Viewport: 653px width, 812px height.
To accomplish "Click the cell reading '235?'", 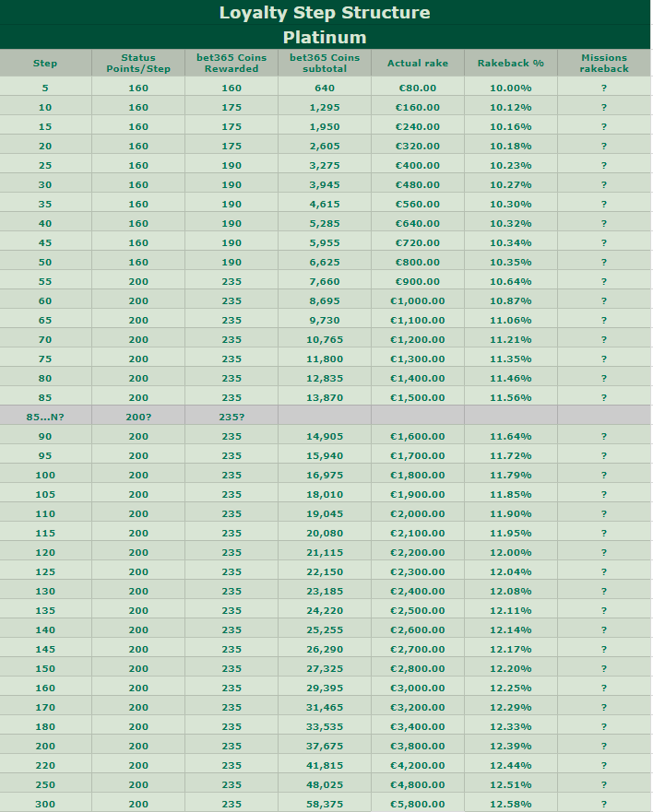I will coord(232,417).
